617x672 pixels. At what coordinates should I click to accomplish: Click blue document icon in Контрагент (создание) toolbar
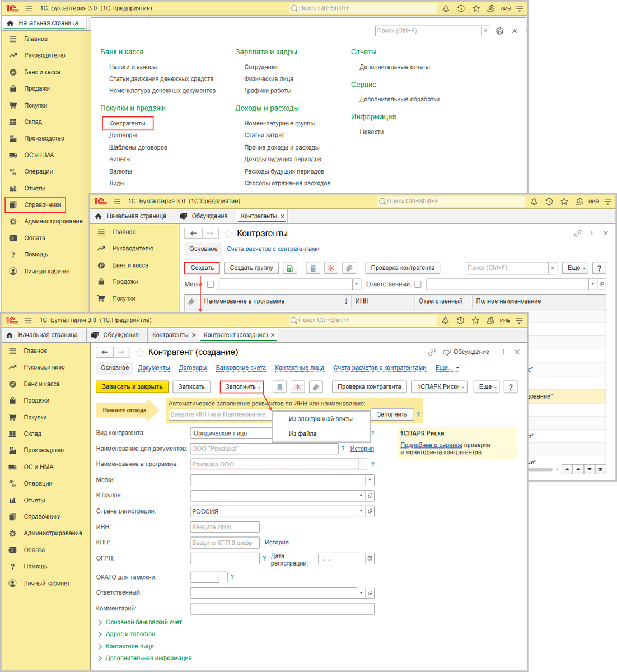(x=280, y=387)
